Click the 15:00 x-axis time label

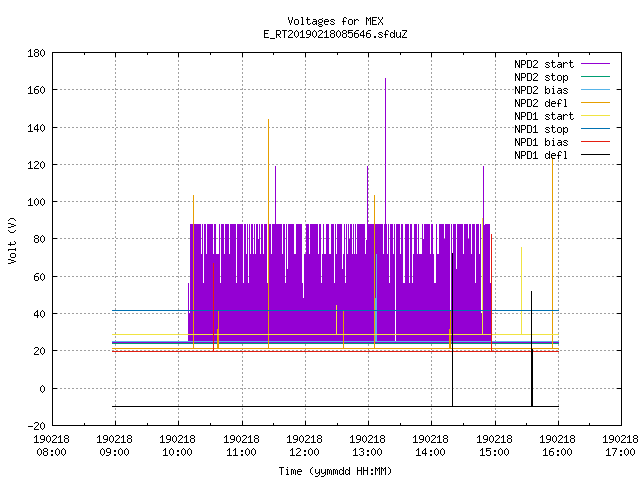tap(494, 452)
